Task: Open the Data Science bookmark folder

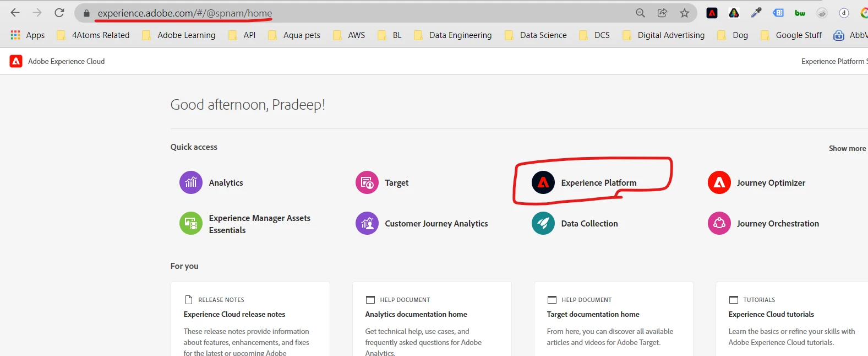Action: 536,35
